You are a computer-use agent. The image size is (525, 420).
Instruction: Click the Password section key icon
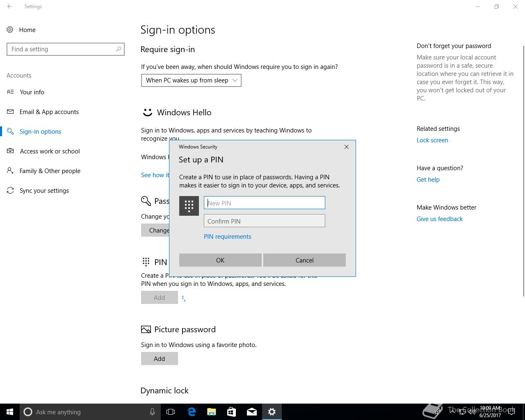click(146, 201)
